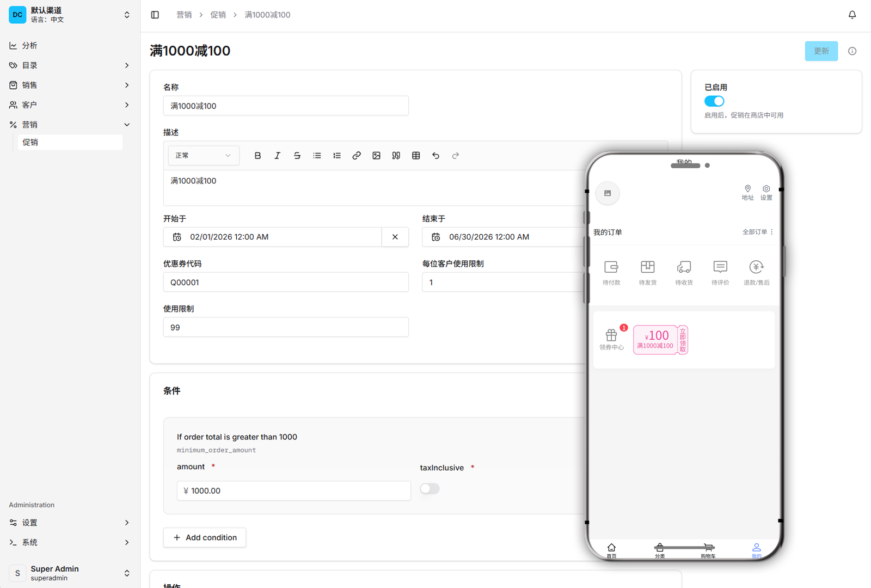Click the 更新 button
Viewport: 871px width, 588px height.
point(821,51)
